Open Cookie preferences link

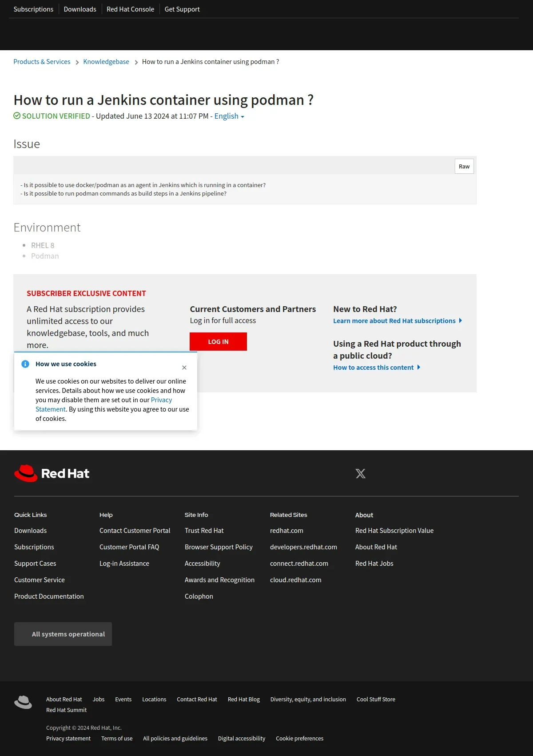[300, 739]
